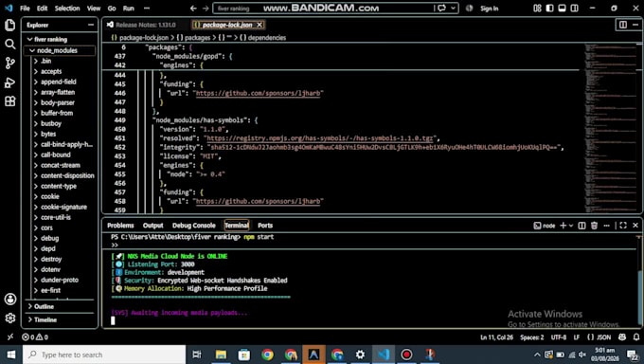Switch to the Problems tab
The width and height of the screenshot is (644, 364).
[x=120, y=226]
